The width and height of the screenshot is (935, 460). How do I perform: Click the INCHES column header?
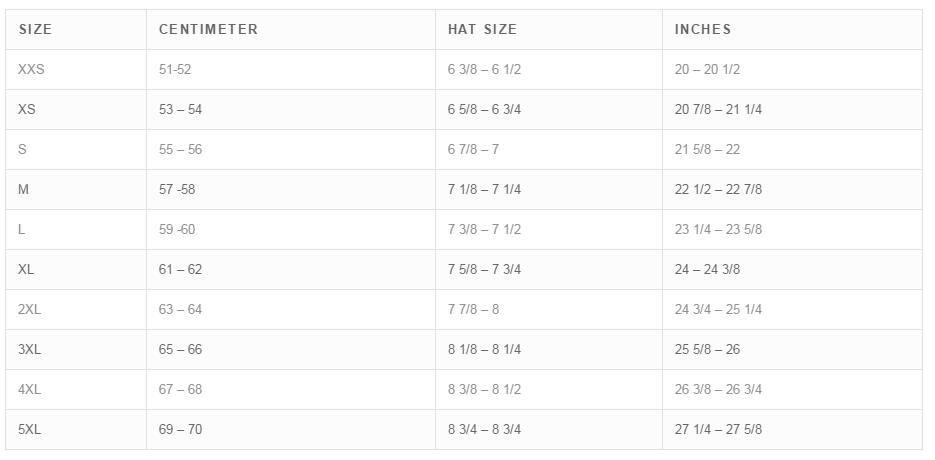tap(703, 30)
